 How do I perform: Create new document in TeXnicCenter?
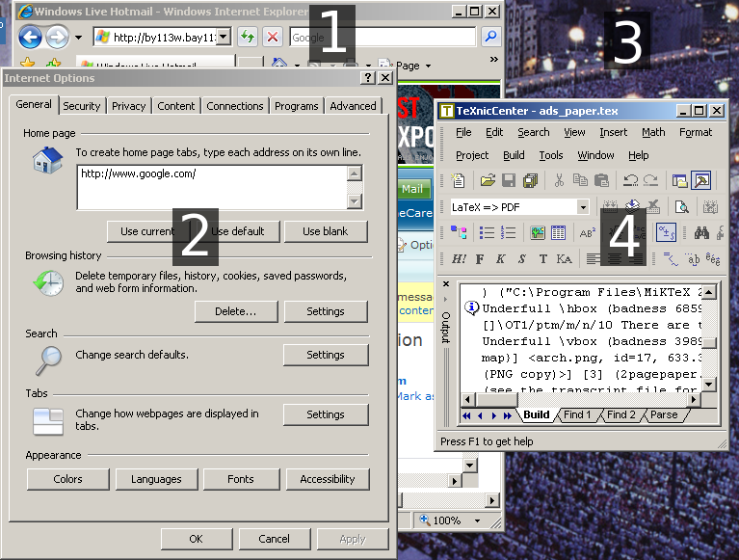[x=458, y=180]
